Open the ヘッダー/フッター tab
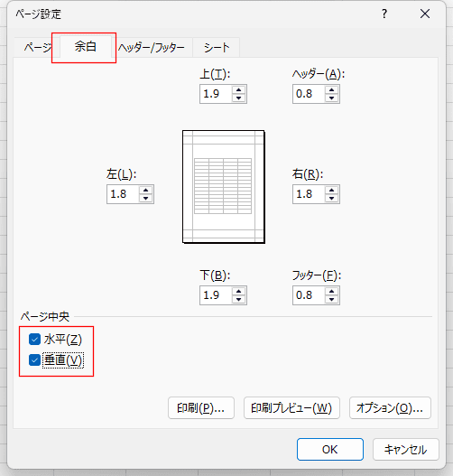453x476 pixels. pyautogui.click(x=152, y=48)
